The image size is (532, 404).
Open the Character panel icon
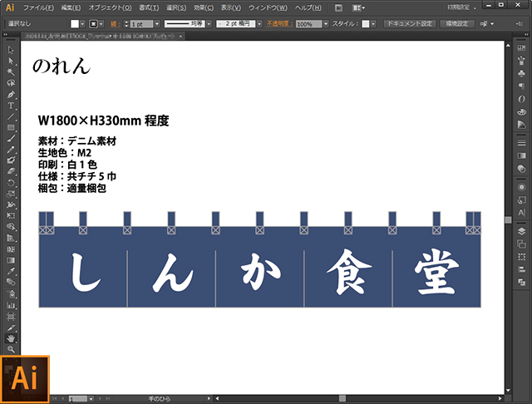(x=521, y=214)
